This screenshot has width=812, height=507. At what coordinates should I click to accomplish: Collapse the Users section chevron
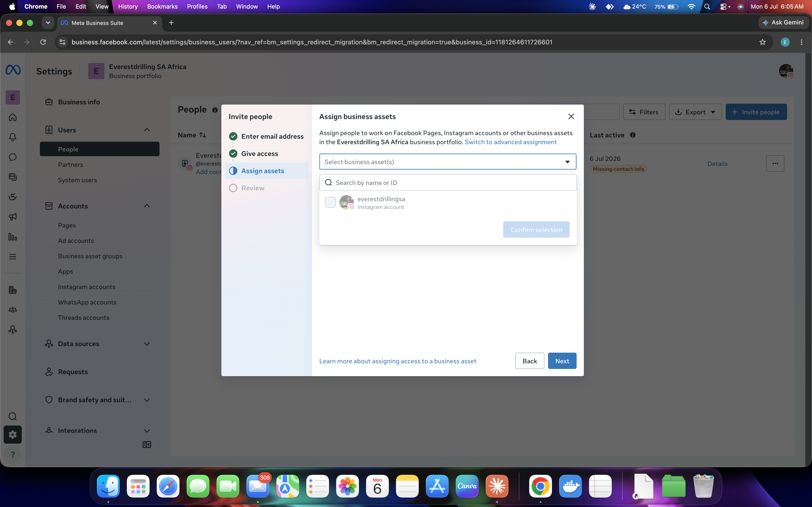coord(147,130)
